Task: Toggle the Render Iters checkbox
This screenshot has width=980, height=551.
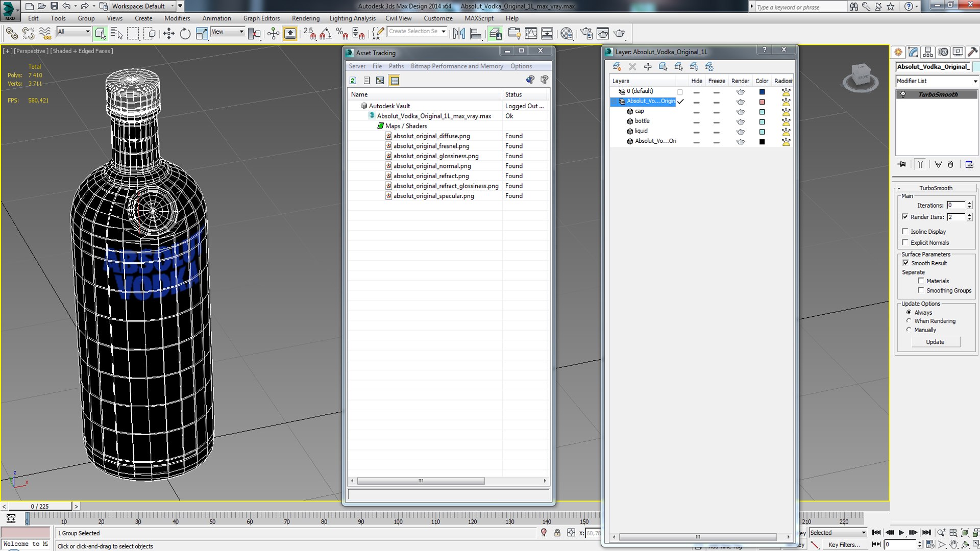Action: (905, 217)
